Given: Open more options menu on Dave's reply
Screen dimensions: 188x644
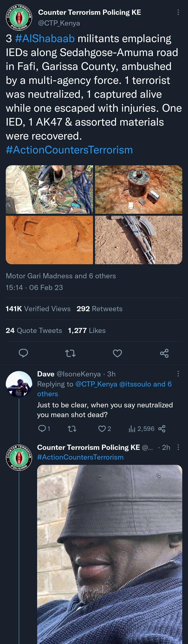Looking at the screenshot, I should [x=178, y=374].
